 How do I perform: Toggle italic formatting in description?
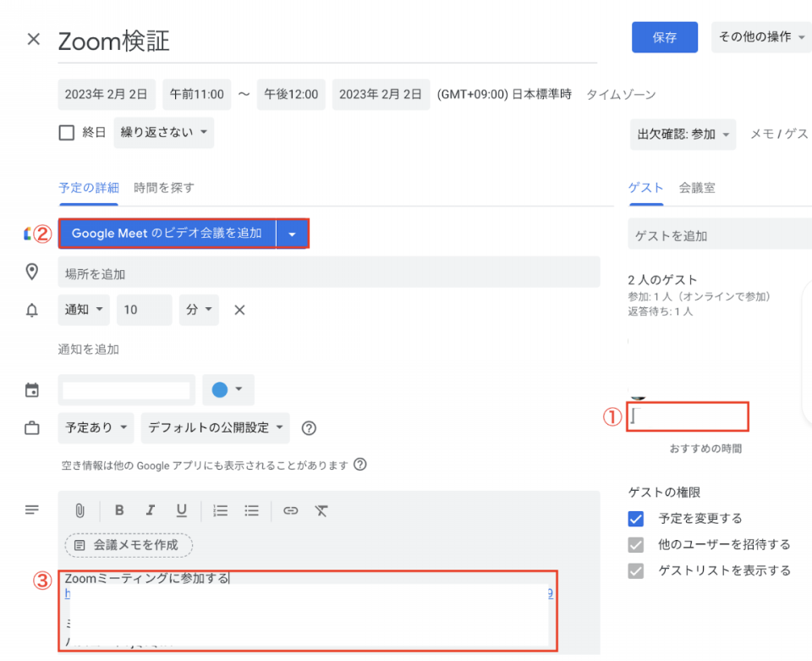(151, 510)
